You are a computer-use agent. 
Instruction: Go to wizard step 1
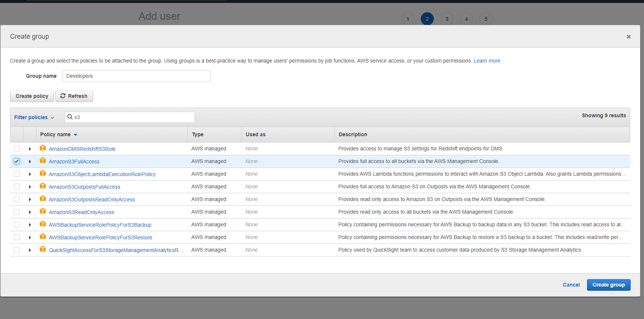(408, 19)
